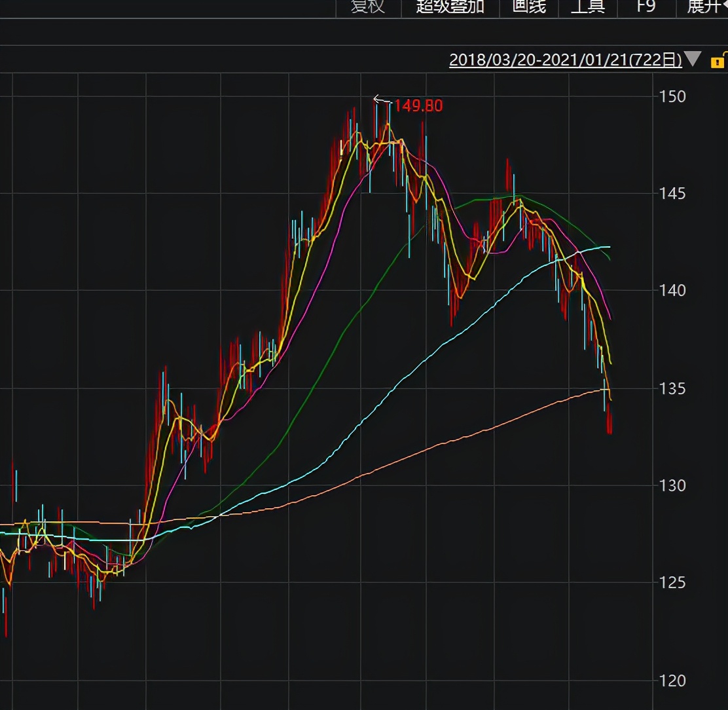Open the date range dropdown triangle
This screenshot has height=710, width=728.
(x=693, y=60)
